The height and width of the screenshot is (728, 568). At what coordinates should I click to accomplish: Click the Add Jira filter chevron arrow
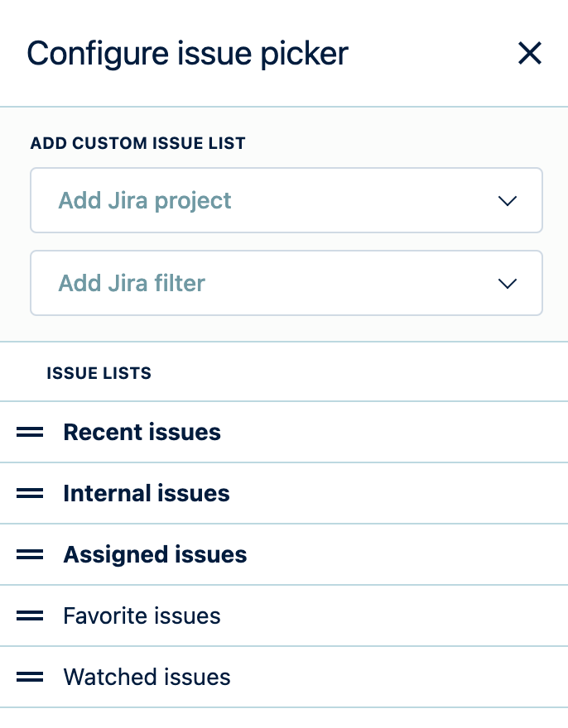(x=507, y=284)
